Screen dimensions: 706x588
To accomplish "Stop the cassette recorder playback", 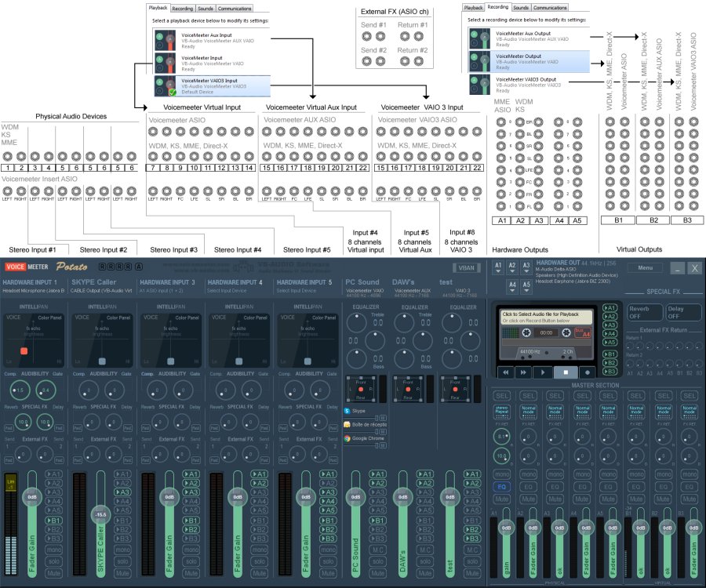I will (x=566, y=372).
